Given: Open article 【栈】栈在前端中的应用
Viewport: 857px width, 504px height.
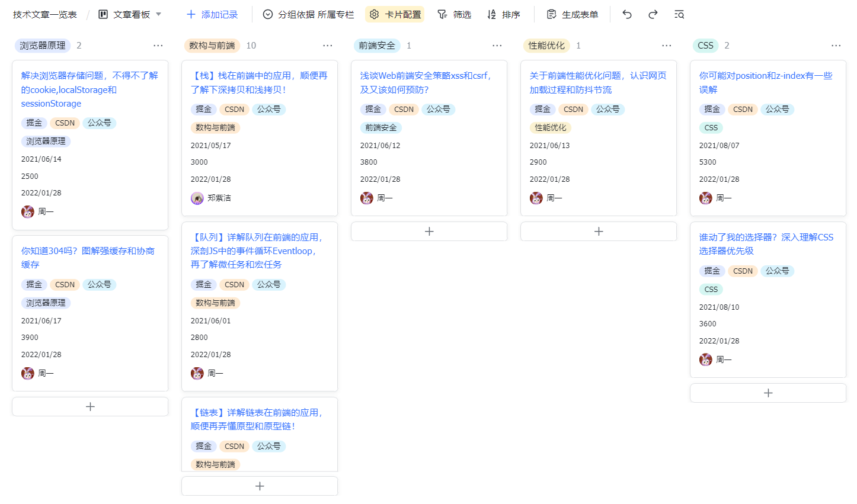Looking at the screenshot, I should click(x=259, y=82).
